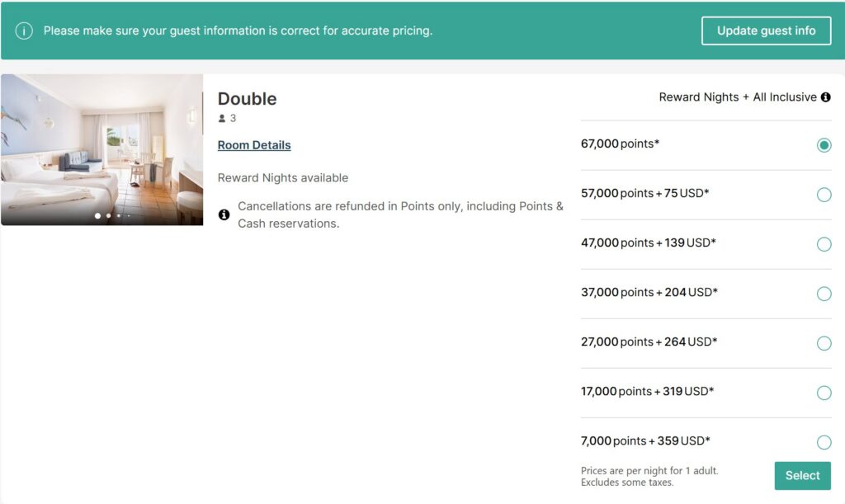Go to the first room photo dot

[x=97, y=216]
